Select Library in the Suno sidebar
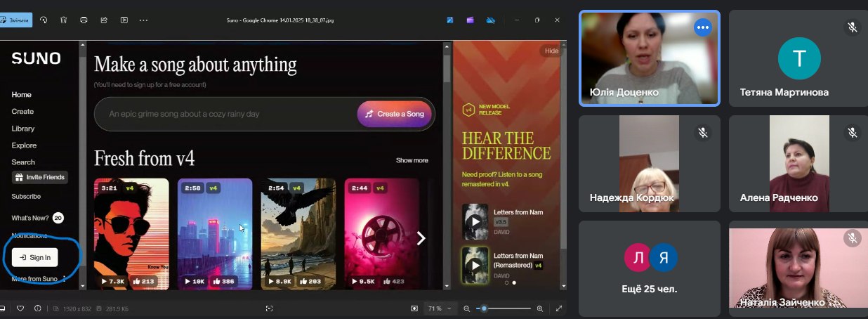Image resolution: width=868 pixels, height=319 pixels. click(x=23, y=129)
